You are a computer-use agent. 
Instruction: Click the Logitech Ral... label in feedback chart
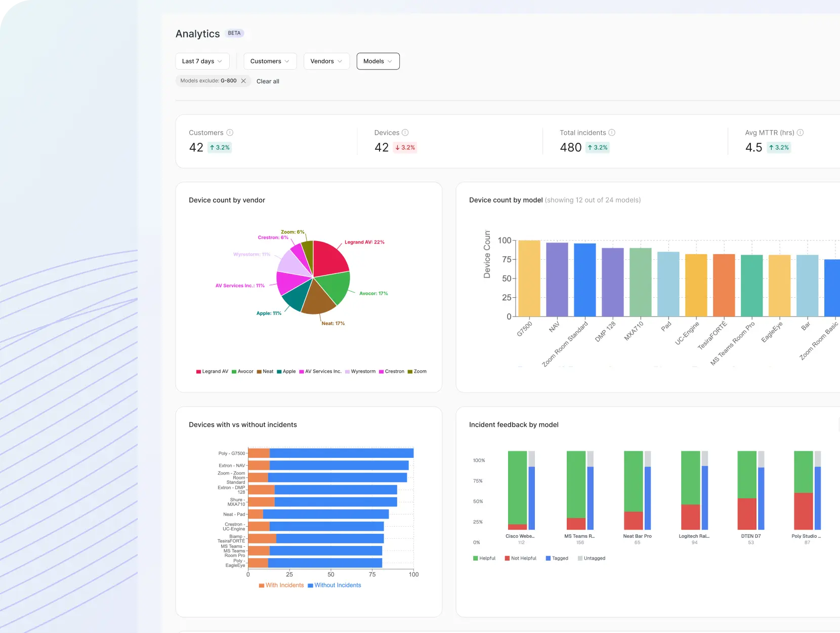[x=694, y=536]
